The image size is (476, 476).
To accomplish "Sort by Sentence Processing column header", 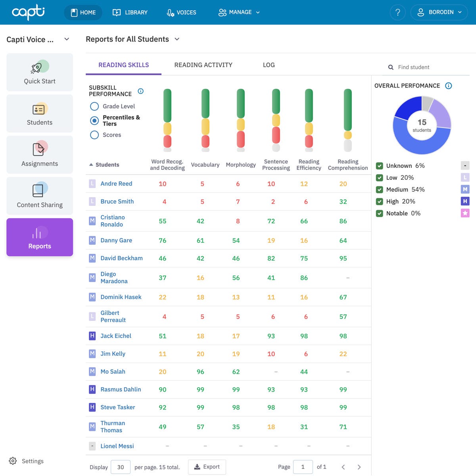I will [x=276, y=165].
